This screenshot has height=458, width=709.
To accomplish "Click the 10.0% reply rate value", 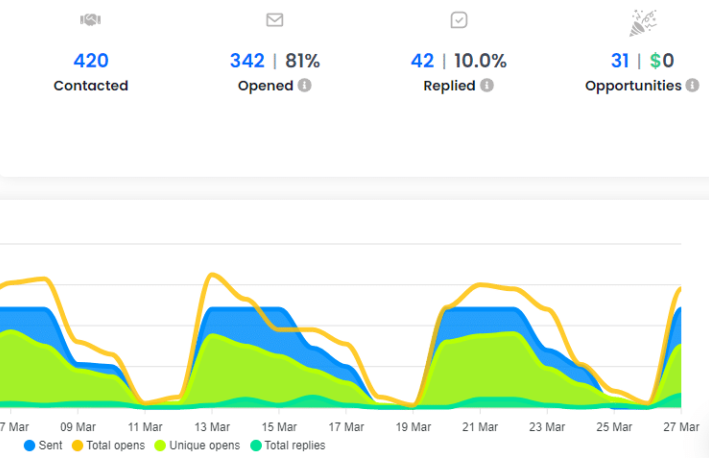I will [480, 61].
